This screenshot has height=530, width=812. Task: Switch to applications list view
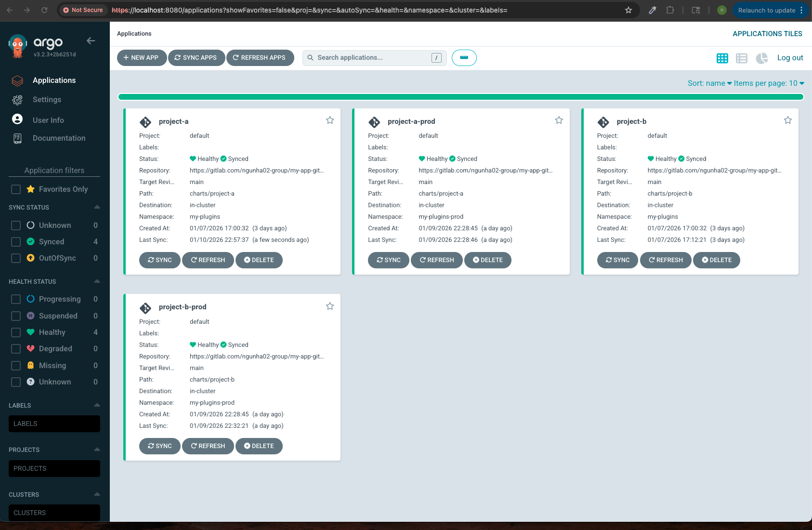(x=741, y=58)
